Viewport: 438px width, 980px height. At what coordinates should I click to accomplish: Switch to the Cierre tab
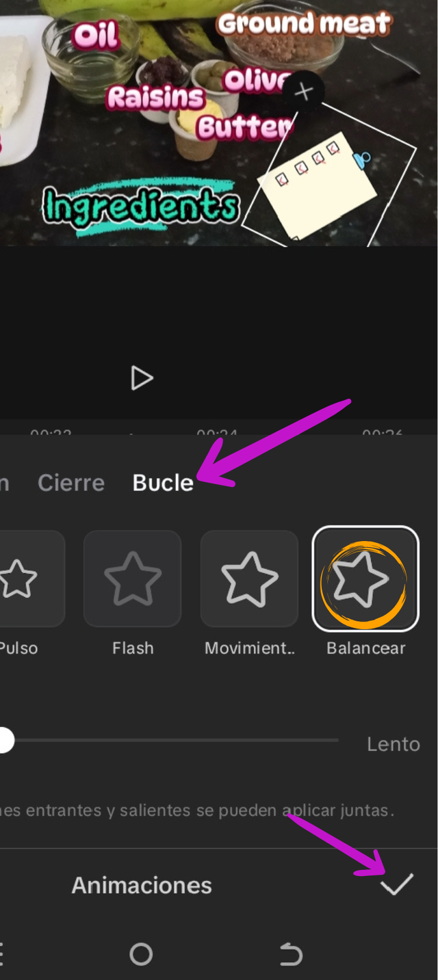click(x=71, y=483)
